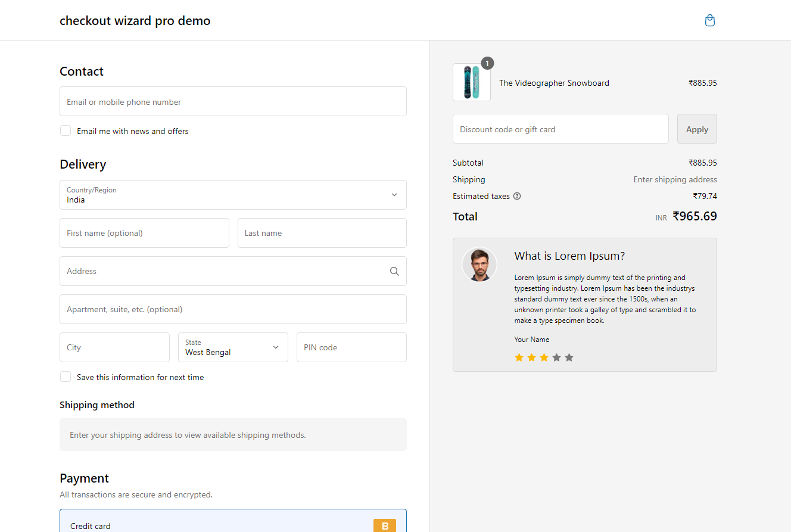The height and width of the screenshot is (532, 791).
Task: Select the Credit card payment option
Action: click(233, 521)
